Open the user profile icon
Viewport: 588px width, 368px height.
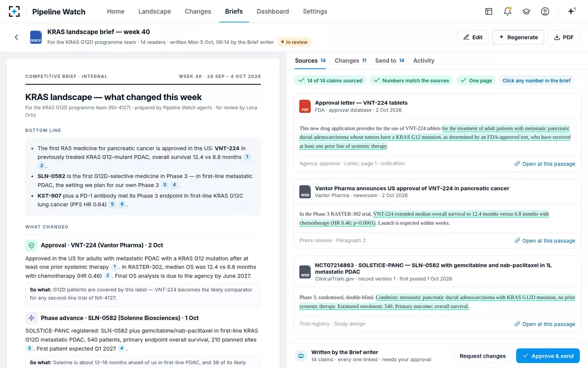pyautogui.click(x=545, y=11)
